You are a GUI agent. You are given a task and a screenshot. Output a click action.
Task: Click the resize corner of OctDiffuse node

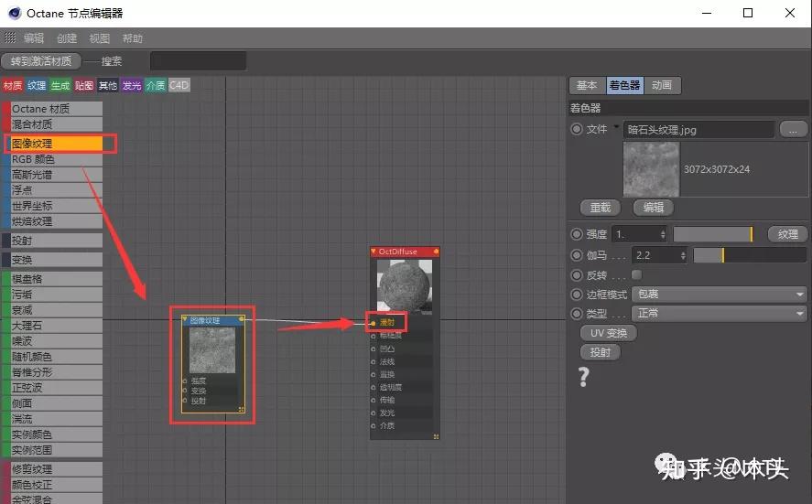(x=436, y=436)
